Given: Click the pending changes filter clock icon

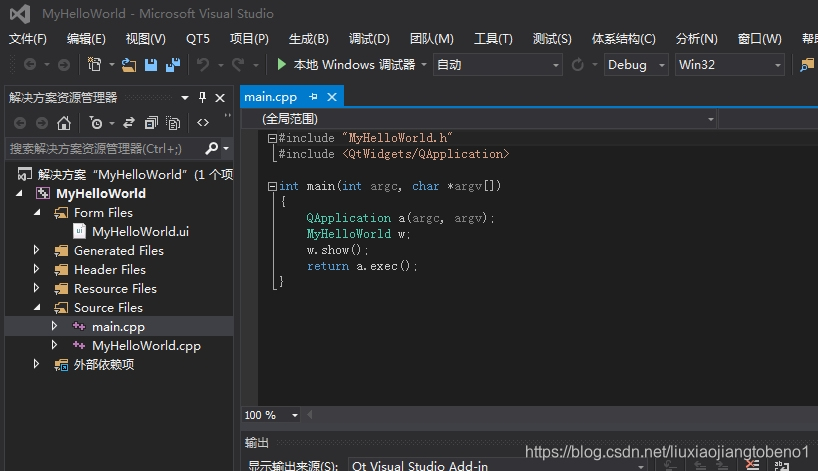Looking at the screenshot, I should click(96, 123).
